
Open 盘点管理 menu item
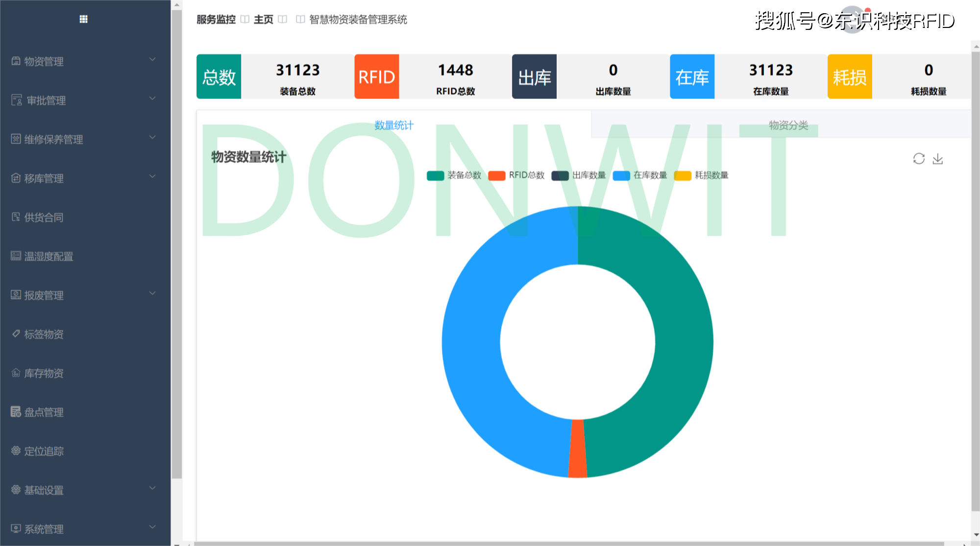point(85,412)
